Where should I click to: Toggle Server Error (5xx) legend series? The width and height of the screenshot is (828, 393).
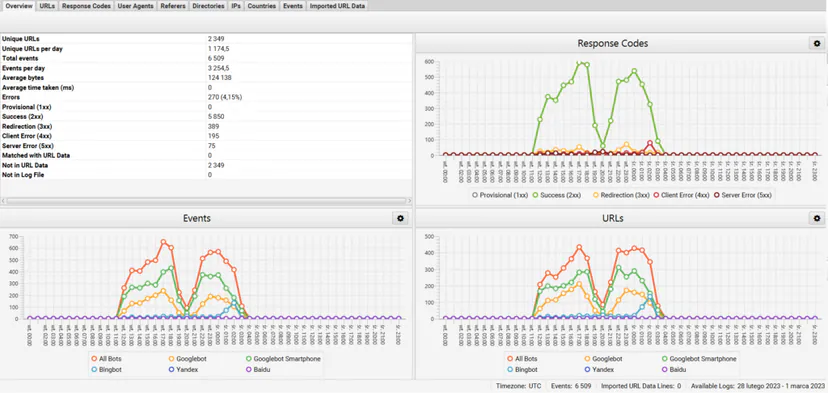pyautogui.click(x=743, y=195)
